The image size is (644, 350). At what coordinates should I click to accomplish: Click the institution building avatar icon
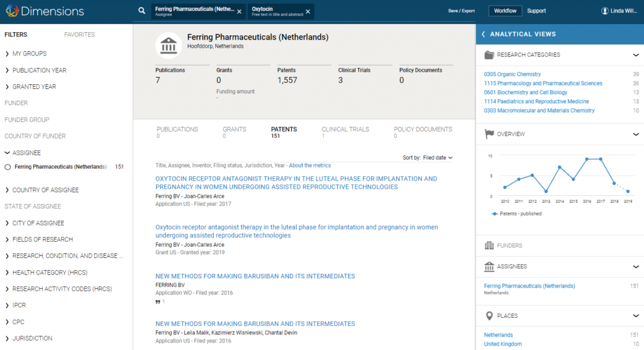pos(169,45)
